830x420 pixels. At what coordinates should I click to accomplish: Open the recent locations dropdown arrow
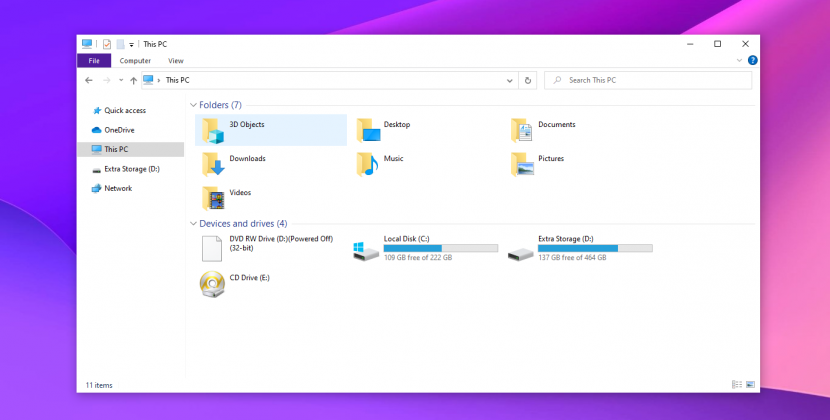point(121,81)
